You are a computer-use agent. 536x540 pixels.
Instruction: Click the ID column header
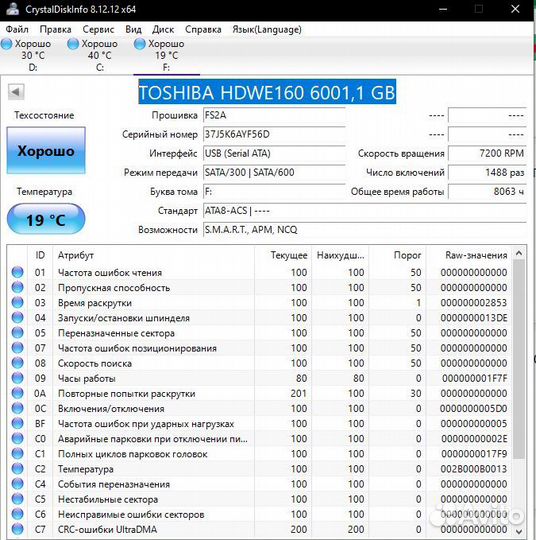40,255
